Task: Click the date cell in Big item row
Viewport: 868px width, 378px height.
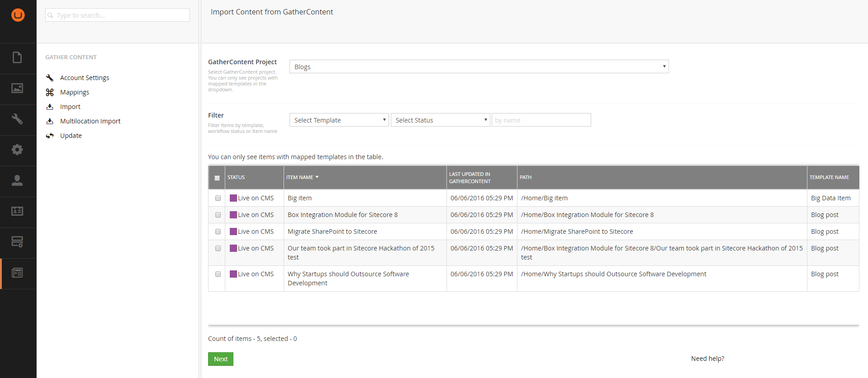Action: [x=482, y=198]
